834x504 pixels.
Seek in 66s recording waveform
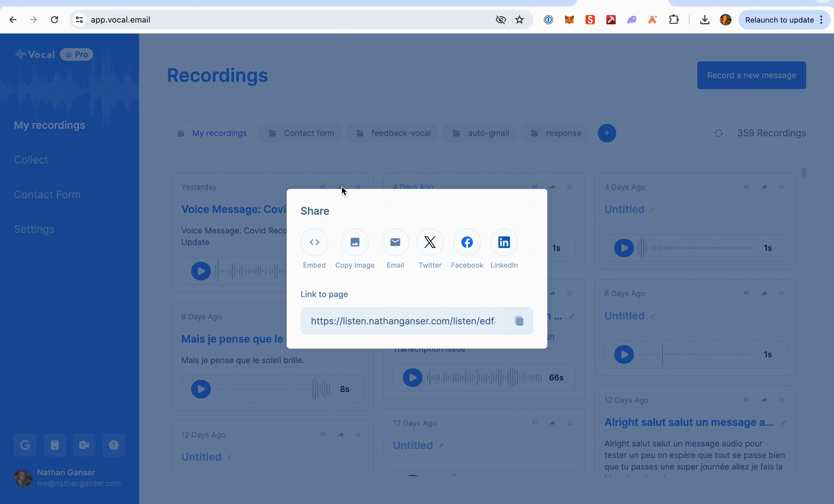pos(484,378)
